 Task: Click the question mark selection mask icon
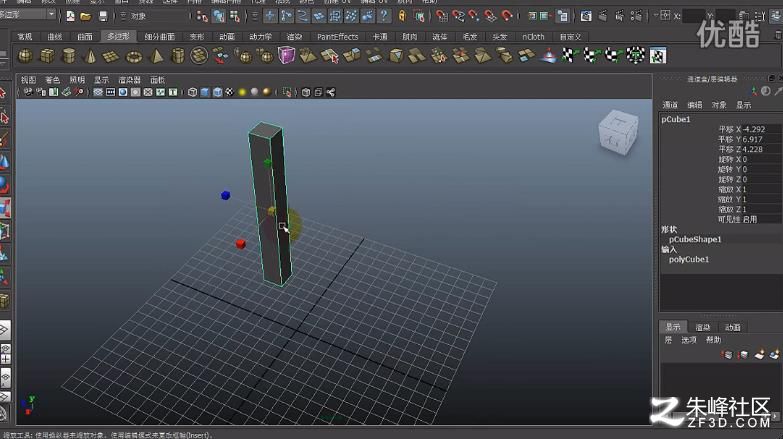pyautogui.click(x=384, y=16)
